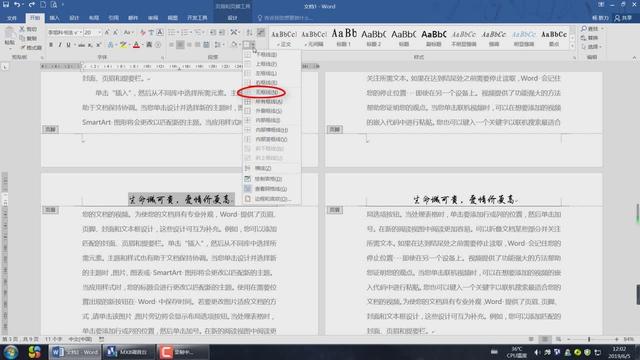Click the yellow text highlight color swatch
Viewport: 640px width, 360px height.
(x=122, y=45)
